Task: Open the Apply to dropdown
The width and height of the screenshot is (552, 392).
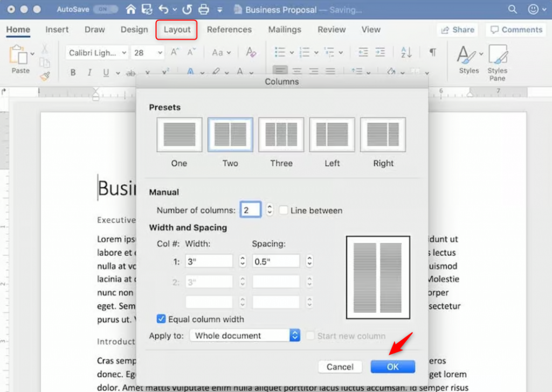Action: [245, 335]
